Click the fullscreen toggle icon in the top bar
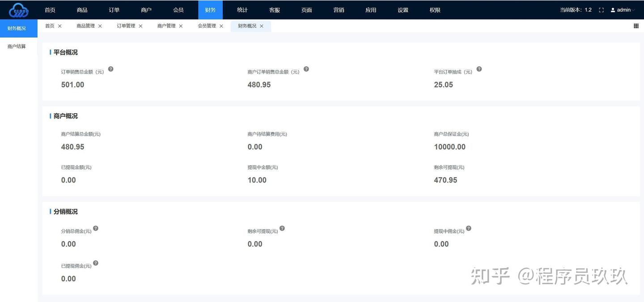644x302 pixels. pos(601,9)
